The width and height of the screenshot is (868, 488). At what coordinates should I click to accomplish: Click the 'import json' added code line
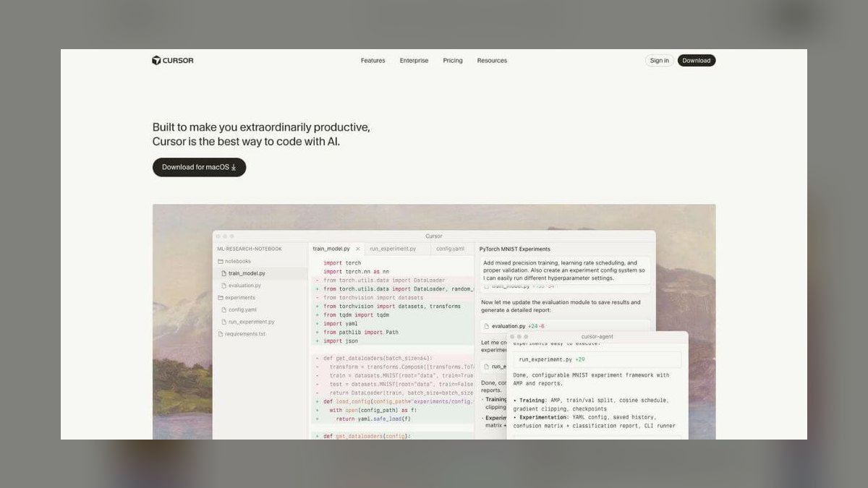click(x=340, y=341)
